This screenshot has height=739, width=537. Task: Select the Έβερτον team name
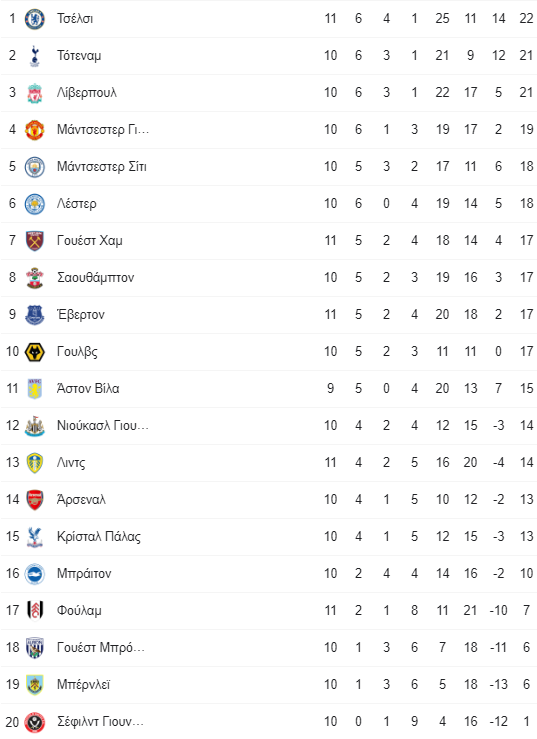(x=81, y=314)
